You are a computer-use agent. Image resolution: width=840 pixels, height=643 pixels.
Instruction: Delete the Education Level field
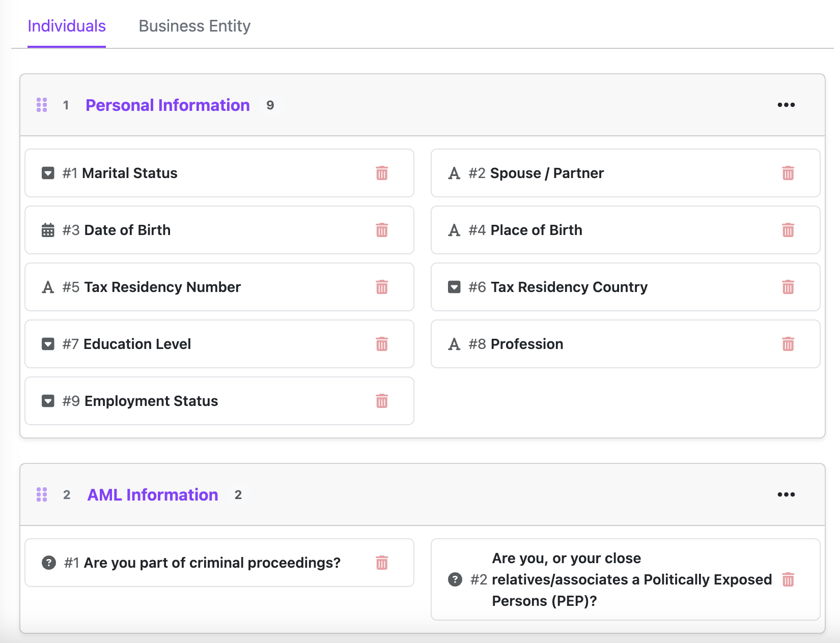382,344
